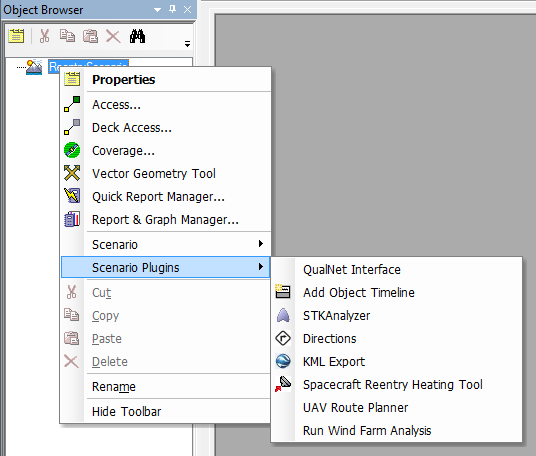Click the Vector Geometry Tool crossed icon

[x=72, y=173]
